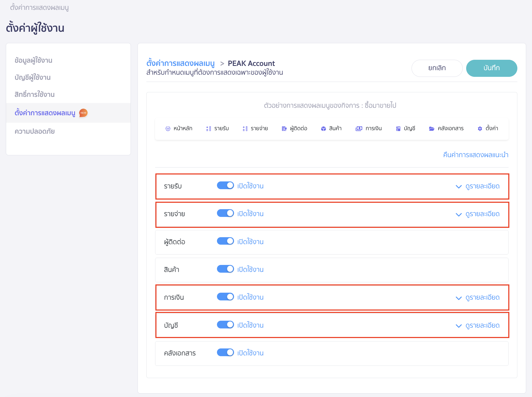This screenshot has height=397, width=532.
Task: Click the คลังเอกสาร folder icon in preview menu
Action: pyautogui.click(x=432, y=129)
